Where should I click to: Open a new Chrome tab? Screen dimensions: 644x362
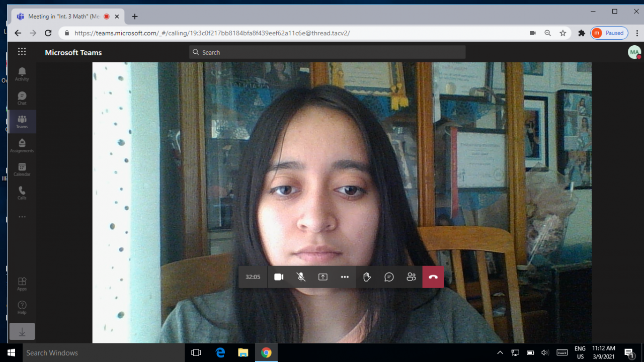tap(134, 17)
